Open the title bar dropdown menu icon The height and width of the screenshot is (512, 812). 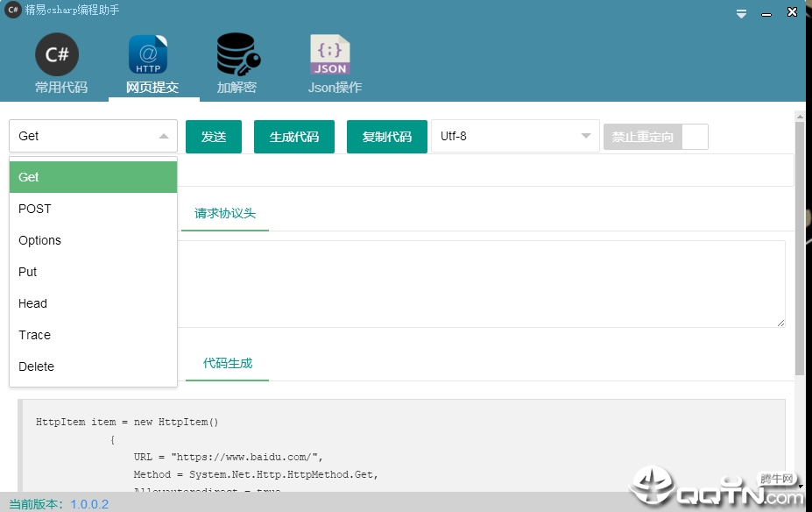coord(741,13)
